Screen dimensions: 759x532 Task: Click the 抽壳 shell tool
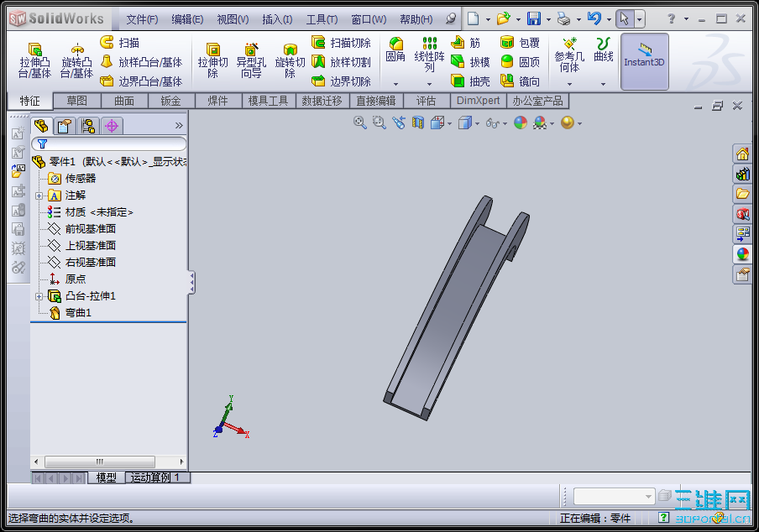[470, 81]
